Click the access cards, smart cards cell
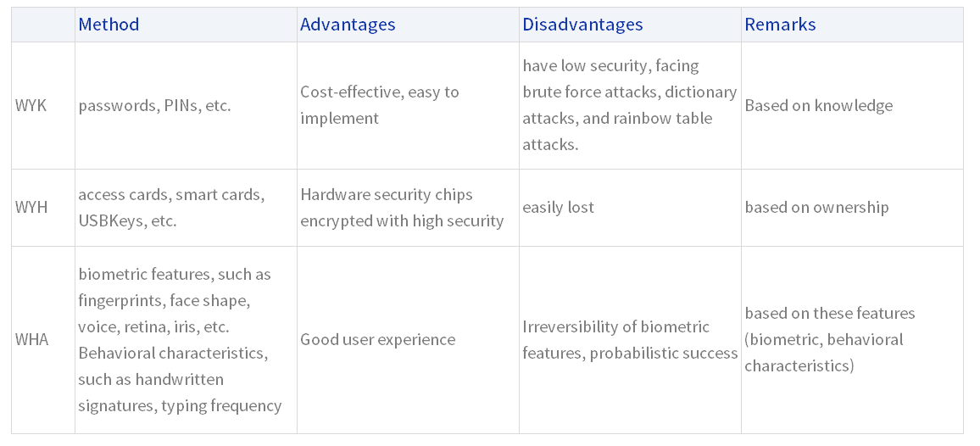The image size is (980, 446). coord(186,208)
